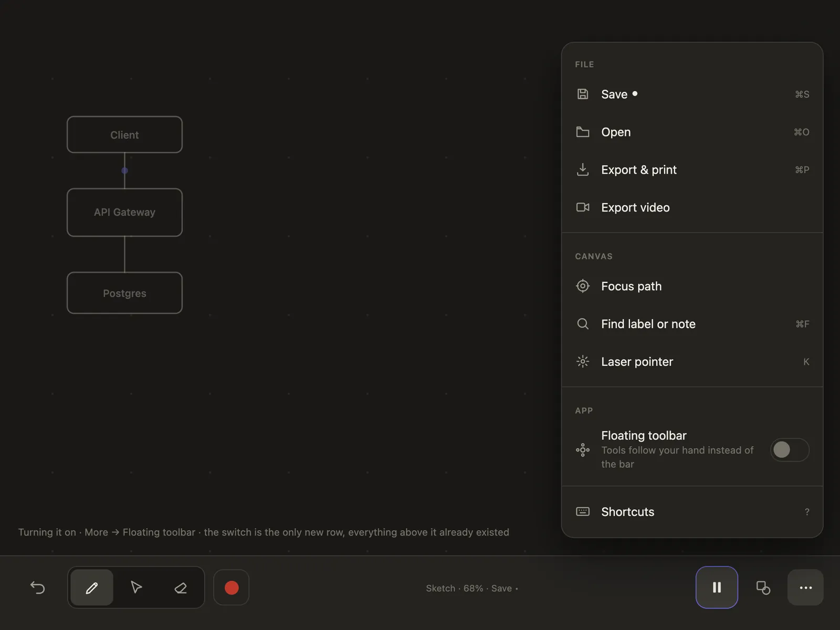Click the magnifier icon beside Find label
Screen dimensions: 840x630
(583, 324)
